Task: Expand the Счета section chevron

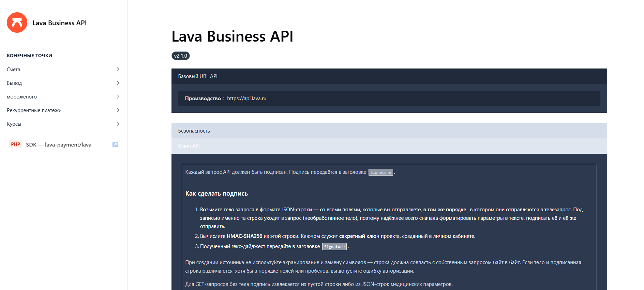Action: [118, 69]
